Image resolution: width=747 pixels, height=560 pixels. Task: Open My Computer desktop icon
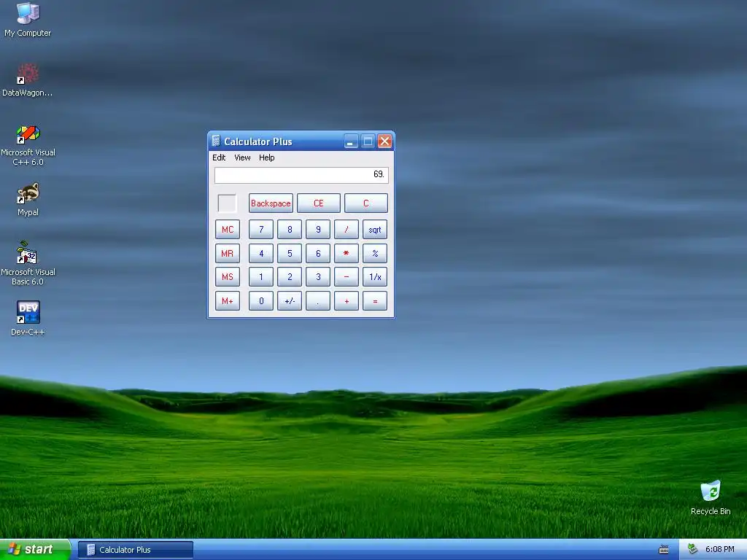click(28, 20)
